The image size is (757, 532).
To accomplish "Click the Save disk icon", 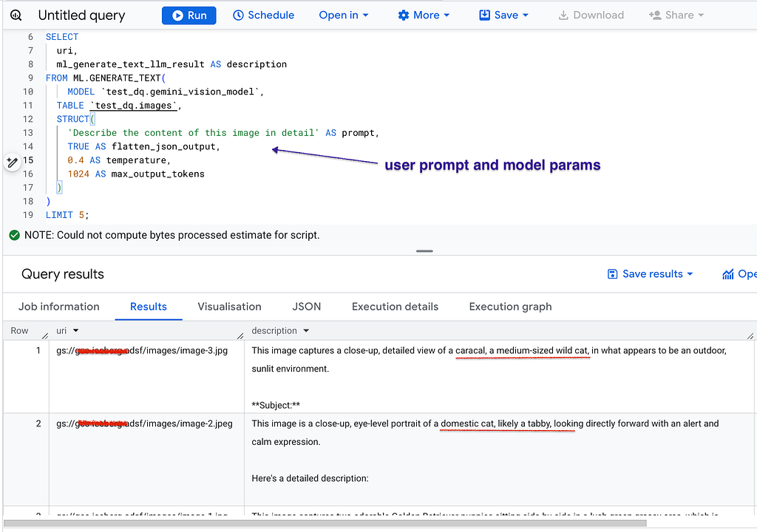I will 484,16.
